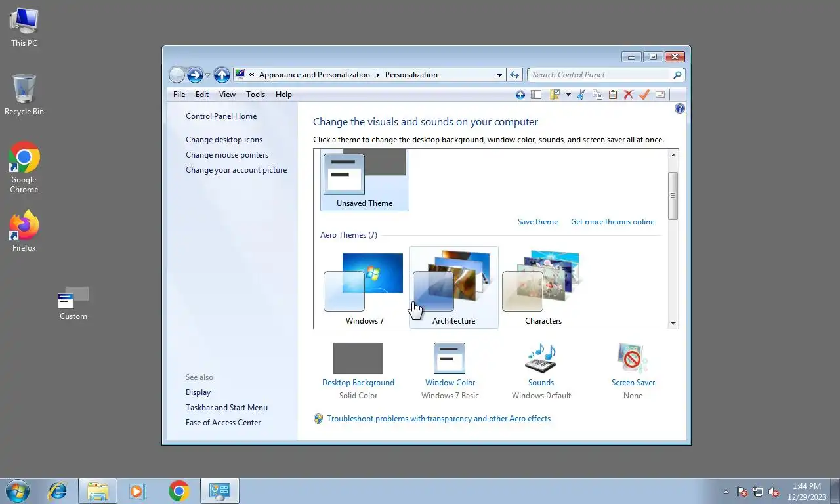Open the Windows Start button
The width and height of the screenshot is (840, 504).
coord(18,491)
